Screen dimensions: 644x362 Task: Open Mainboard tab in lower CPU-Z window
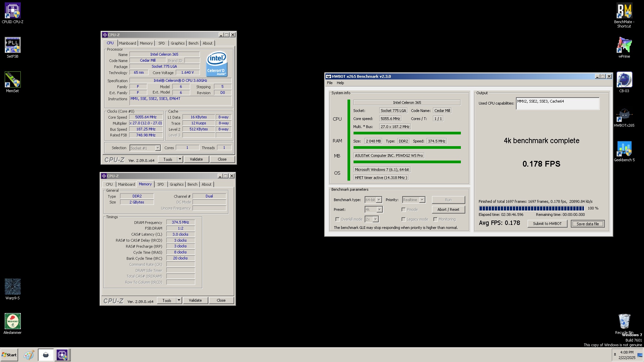click(x=126, y=184)
